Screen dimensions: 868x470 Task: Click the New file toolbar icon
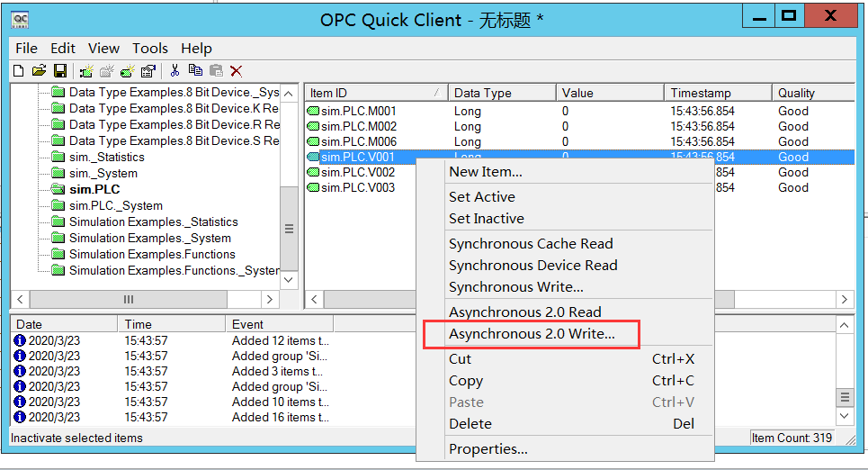(x=18, y=70)
